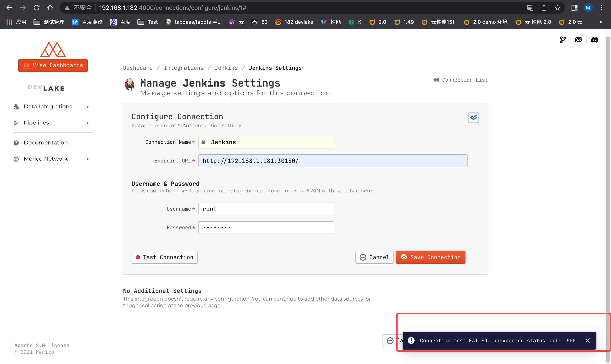The width and height of the screenshot is (611, 364).
Task: Go to Dashboard breadcrumb
Action: (138, 68)
